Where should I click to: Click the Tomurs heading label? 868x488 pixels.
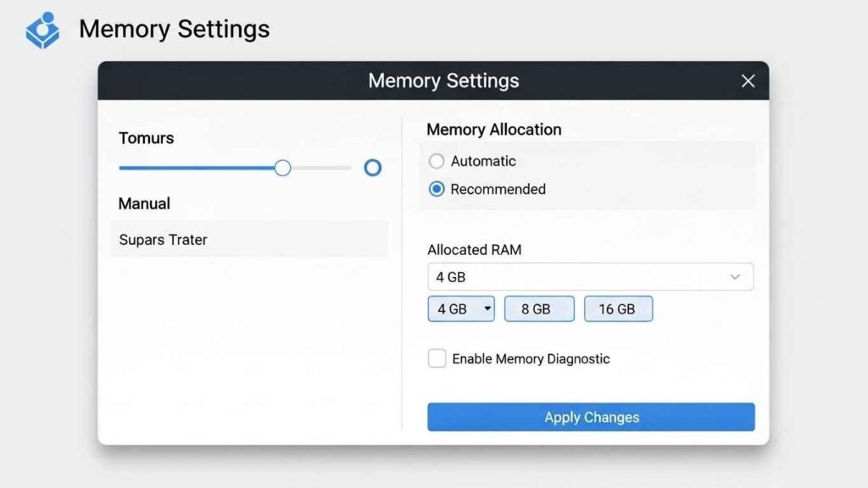[x=146, y=138]
